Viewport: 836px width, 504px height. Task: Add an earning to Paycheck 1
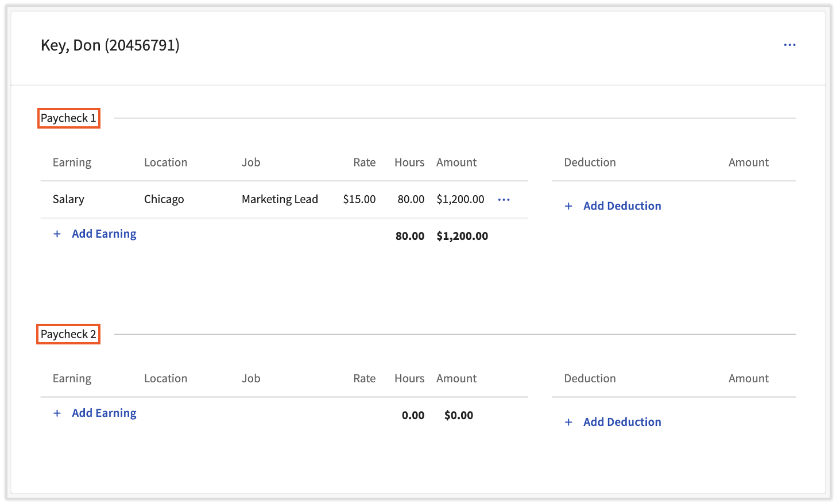104,234
